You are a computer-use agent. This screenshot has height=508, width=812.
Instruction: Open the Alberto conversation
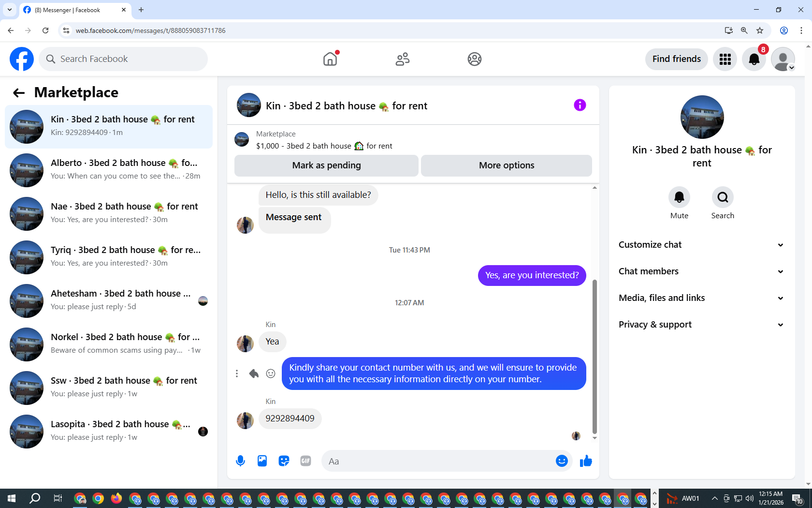[109, 170]
